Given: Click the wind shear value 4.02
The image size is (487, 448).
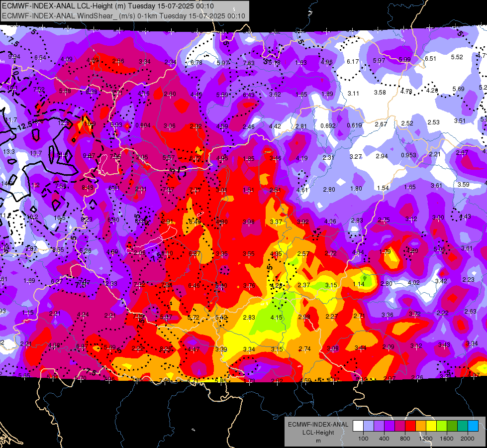Looking at the screenshot, I should coord(413,283).
